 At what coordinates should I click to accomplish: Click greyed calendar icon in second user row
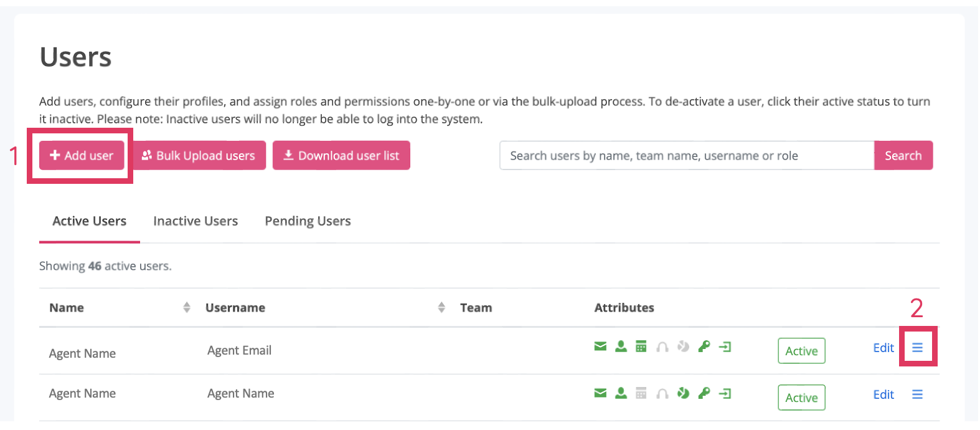click(x=641, y=393)
